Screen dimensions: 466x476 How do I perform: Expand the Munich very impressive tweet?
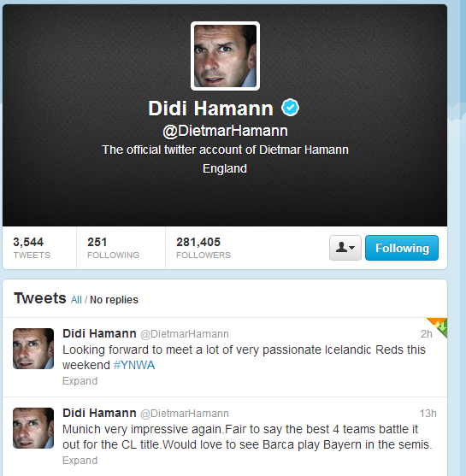[x=80, y=461]
